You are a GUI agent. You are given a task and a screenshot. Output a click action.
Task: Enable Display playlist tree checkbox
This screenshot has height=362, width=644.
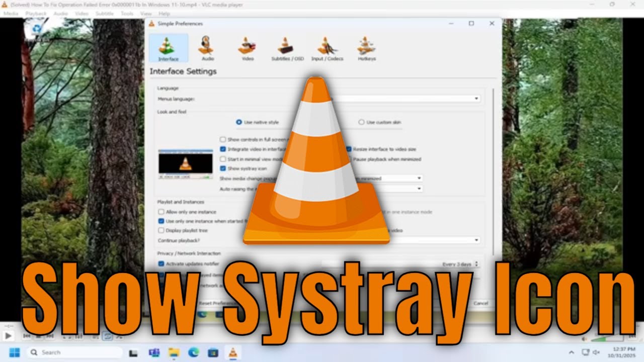(x=161, y=230)
